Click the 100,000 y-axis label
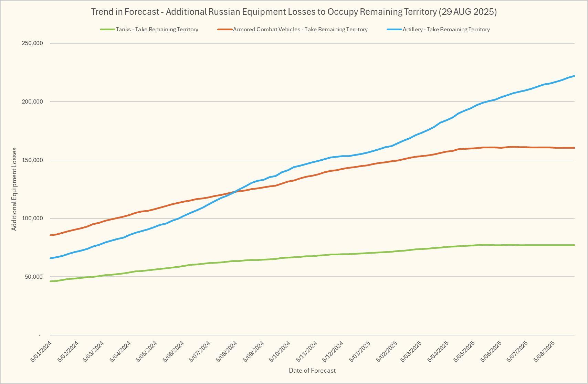The width and height of the screenshot is (588, 384). pos(32,218)
